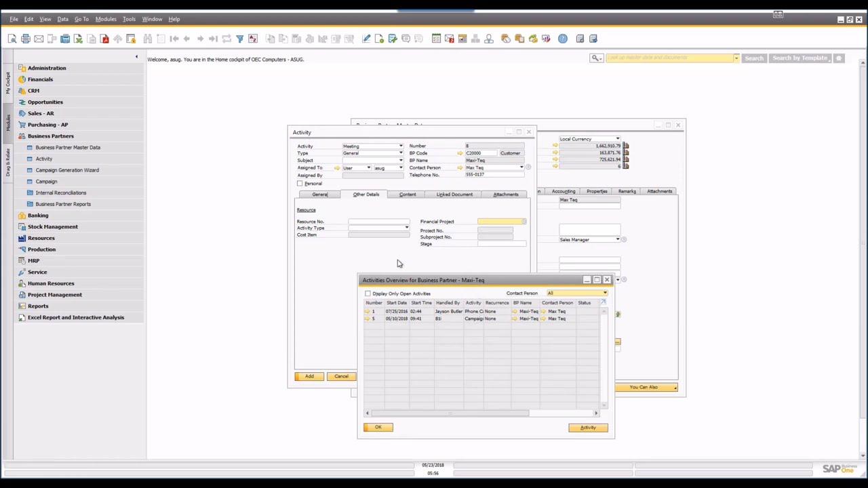Click Search by Template button
The image size is (868, 488).
pos(800,58)
